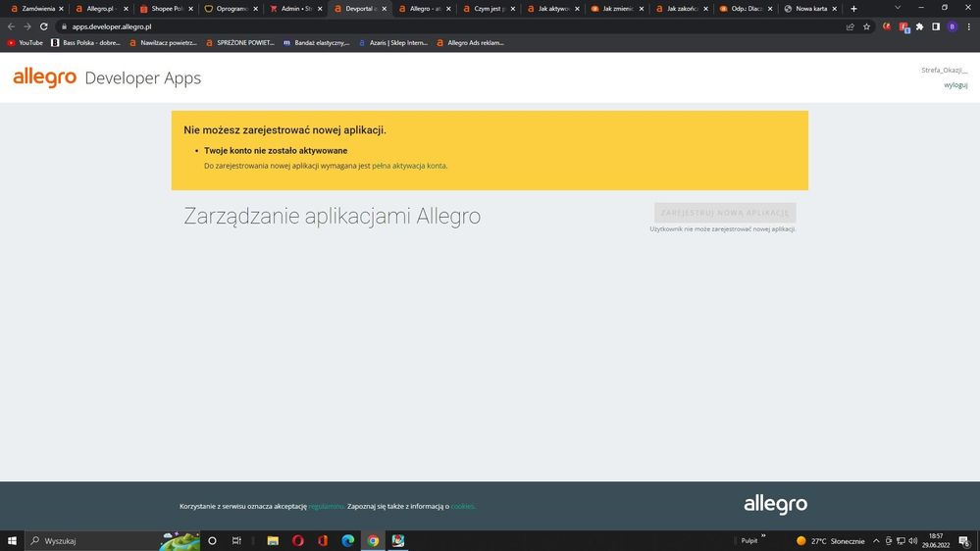Open the network tray icon
The width and height of the screenshot is (980, 551).
click(x=901, y=541)
